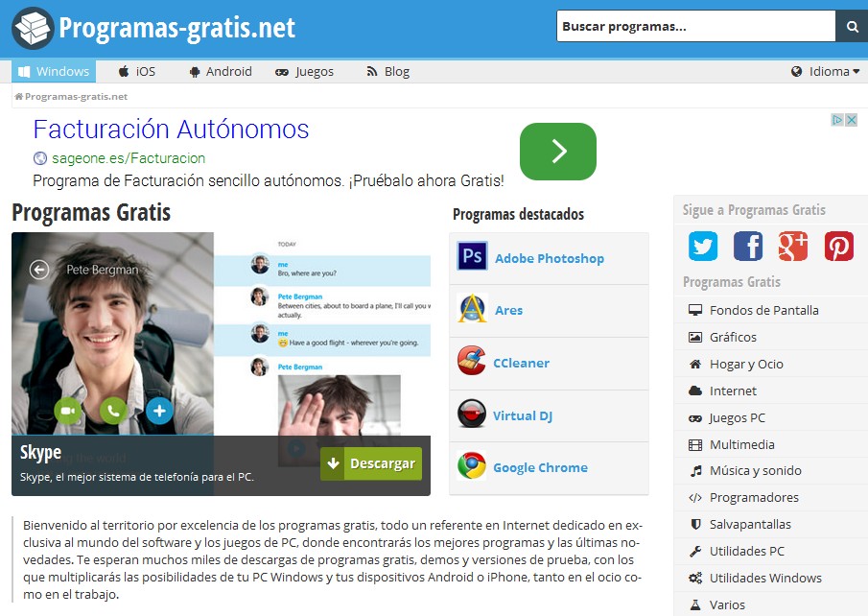Image resolution: width=868 pixels, height=616 pixels.
Task: Click the flask icon beside Varios
Action: point(695,604)
